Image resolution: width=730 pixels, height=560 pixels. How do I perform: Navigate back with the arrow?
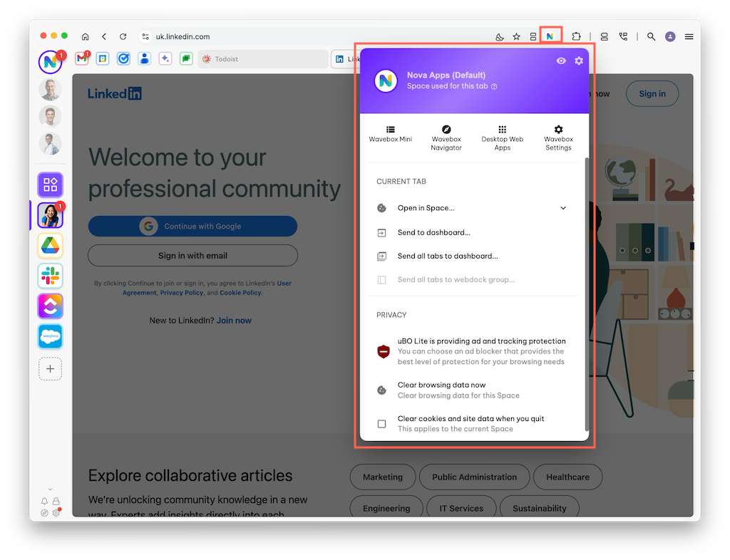click(x=104, y=36)
